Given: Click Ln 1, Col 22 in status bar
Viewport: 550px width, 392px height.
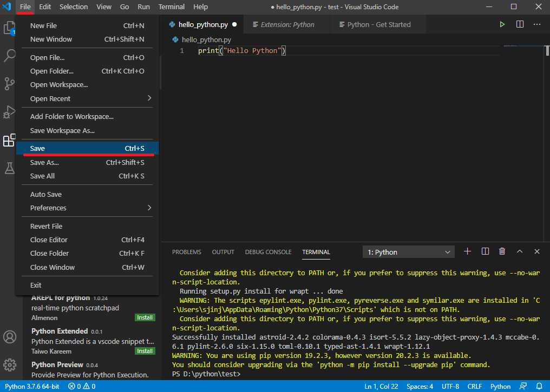Looking at the screenshot, I should [381, 387].
